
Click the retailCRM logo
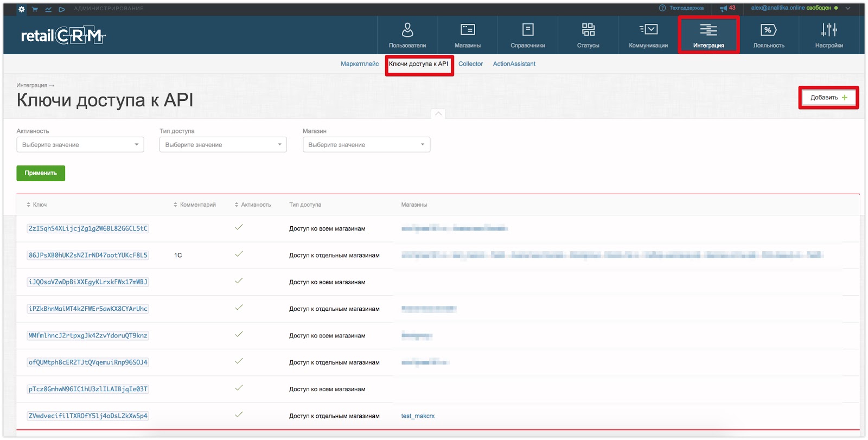pyautogui.click(x=63, y=36)
